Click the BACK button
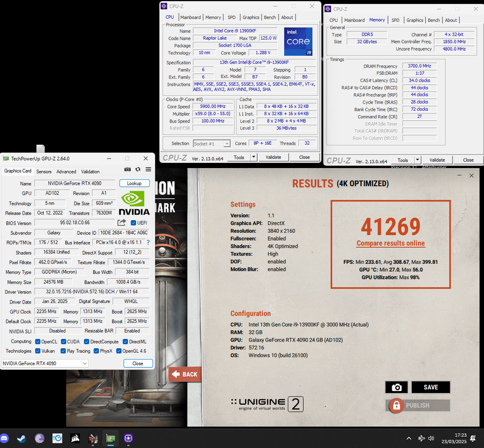Viewport: 484px width, 448px height. (185, 374)
